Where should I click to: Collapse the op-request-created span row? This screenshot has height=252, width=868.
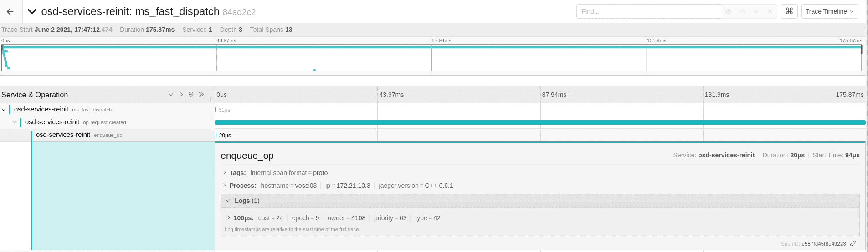[x=15, y=122]
